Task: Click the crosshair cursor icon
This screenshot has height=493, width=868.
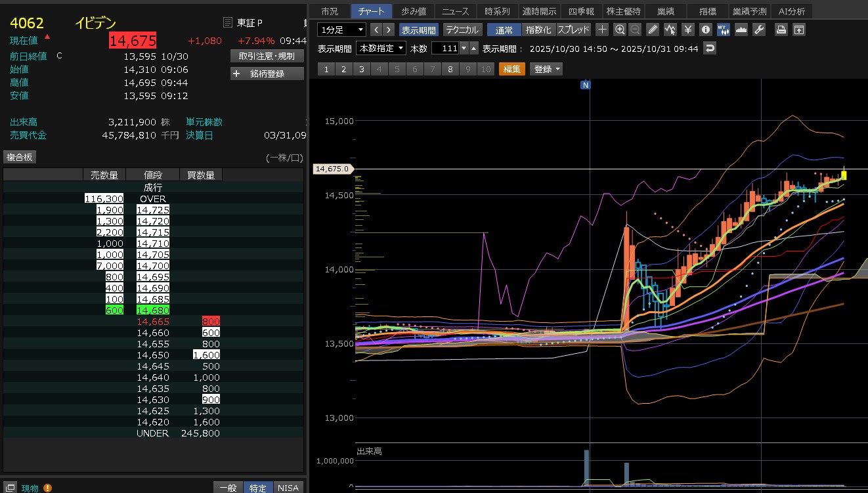Action: click(602, 30)
